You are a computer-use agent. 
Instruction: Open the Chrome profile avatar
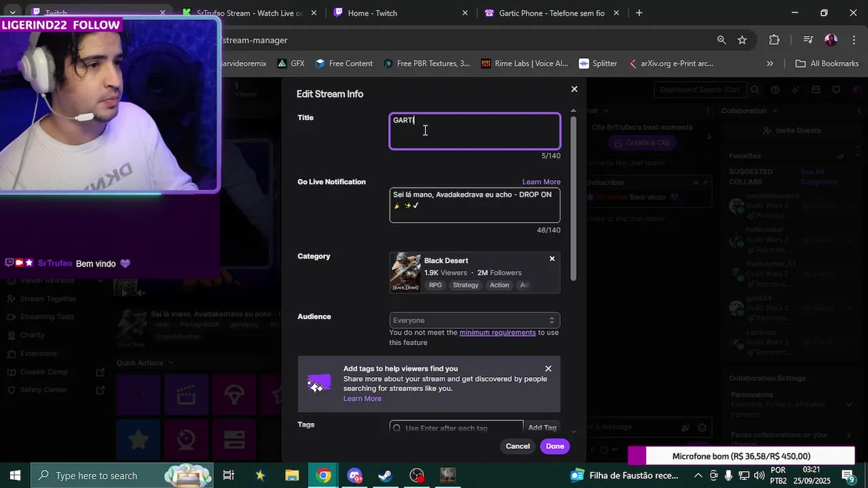tap(831, 40)
